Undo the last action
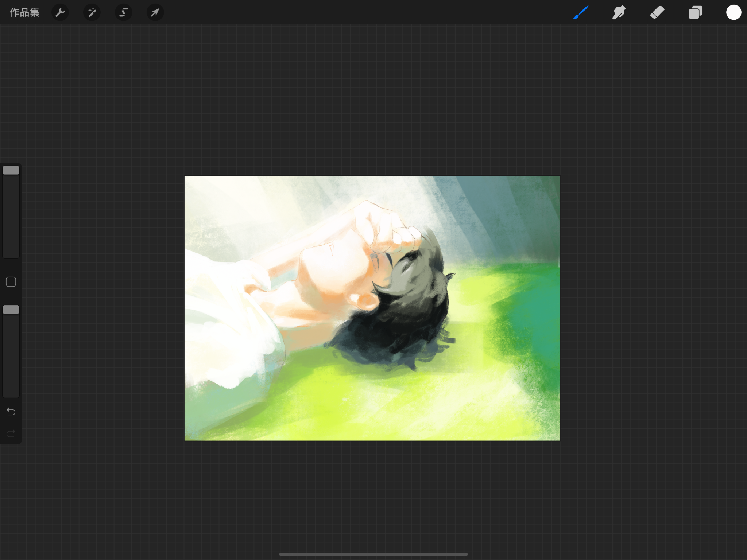Viewport: 747px width, 560px height. 11,412
